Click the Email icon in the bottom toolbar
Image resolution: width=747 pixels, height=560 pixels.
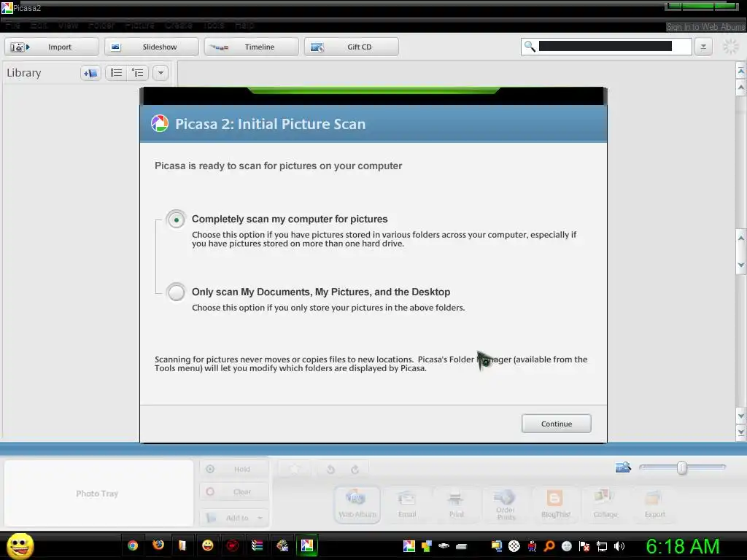click(407, 505)
